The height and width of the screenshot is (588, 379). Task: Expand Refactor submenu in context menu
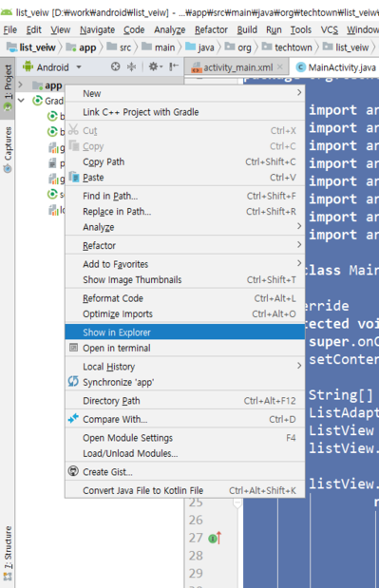tap(184, 246)
